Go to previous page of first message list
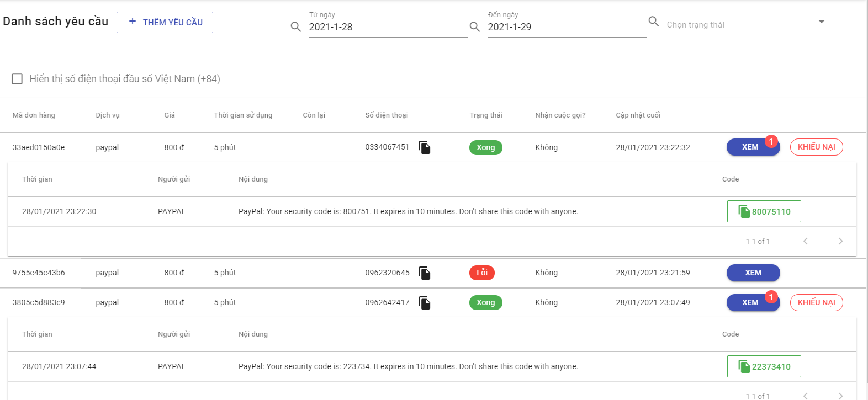 [x=806, y=241]
